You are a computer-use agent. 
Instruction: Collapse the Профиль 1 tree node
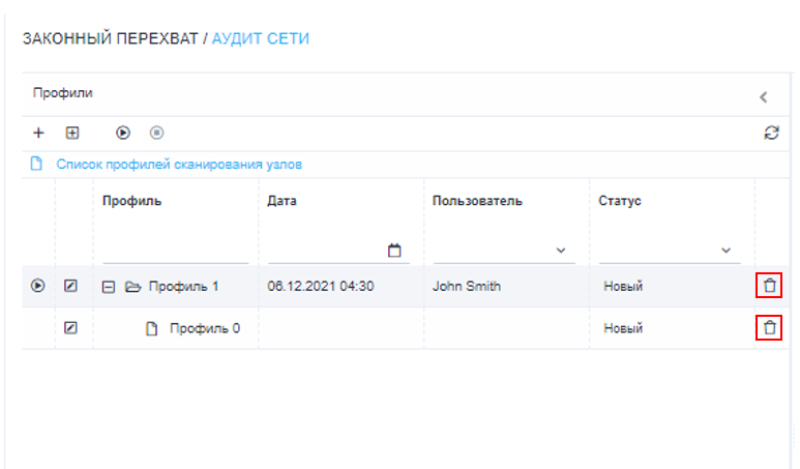tap(108, 287)
